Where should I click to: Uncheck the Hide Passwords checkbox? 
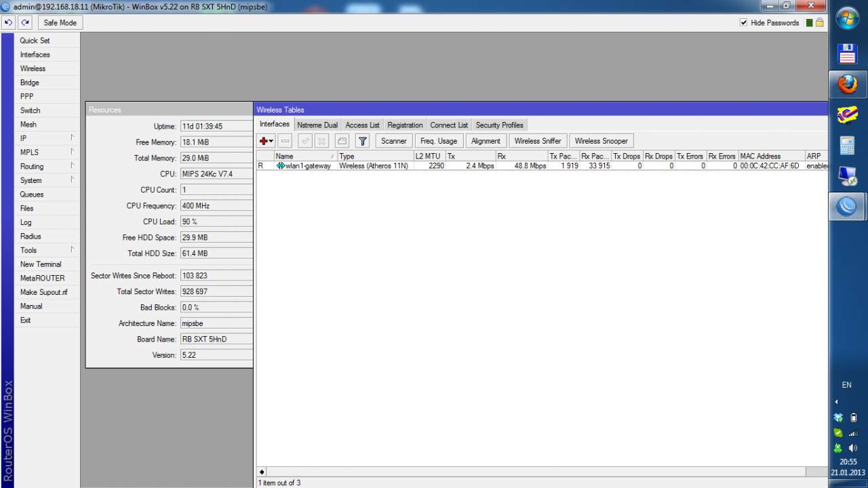pos(744,22)
